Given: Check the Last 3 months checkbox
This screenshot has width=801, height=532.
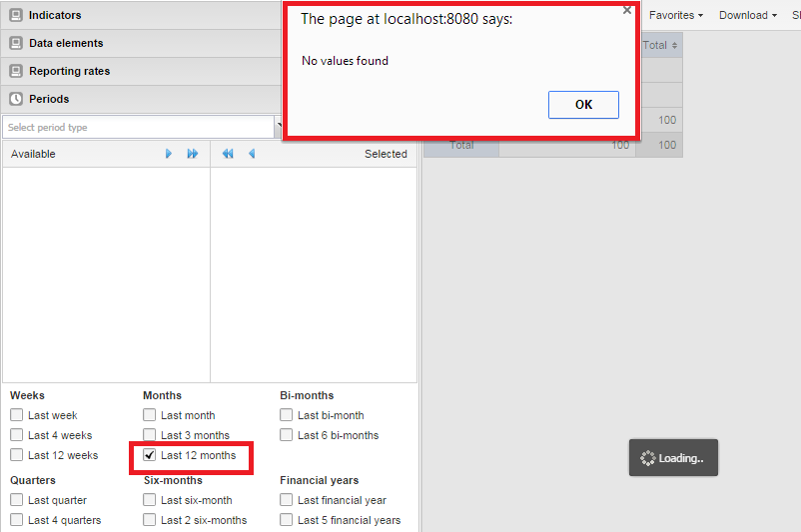Looking at the screenshot, I should (149, 434).
